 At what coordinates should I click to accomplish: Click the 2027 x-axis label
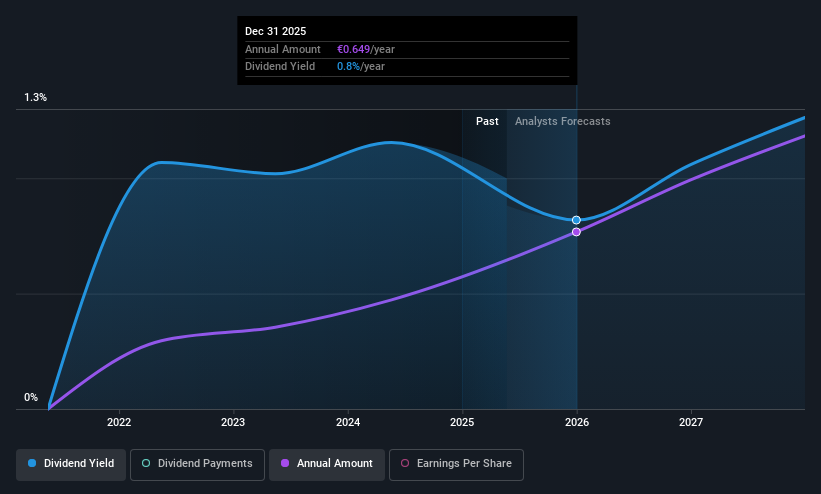(x=691, y=422)
